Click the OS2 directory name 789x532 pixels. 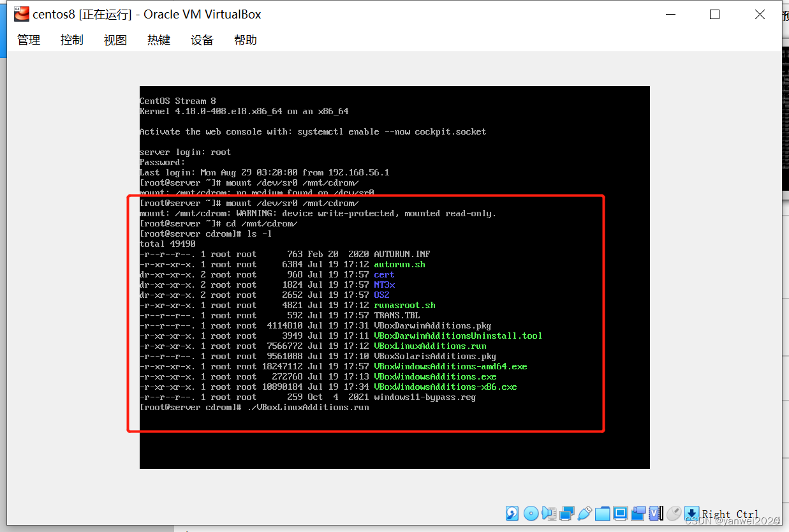click(381, 295)
